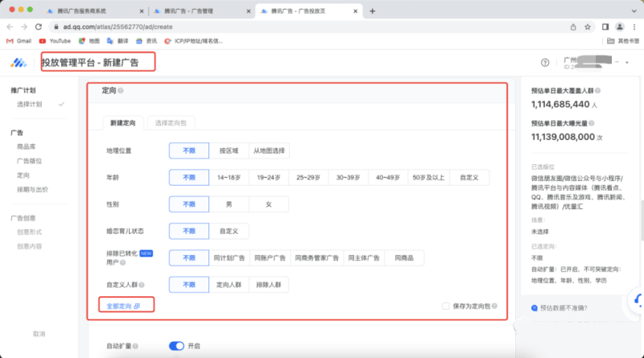Go to 广告版位 in sidebar
The image size is (644, 358).
click(x=29, y=161)
